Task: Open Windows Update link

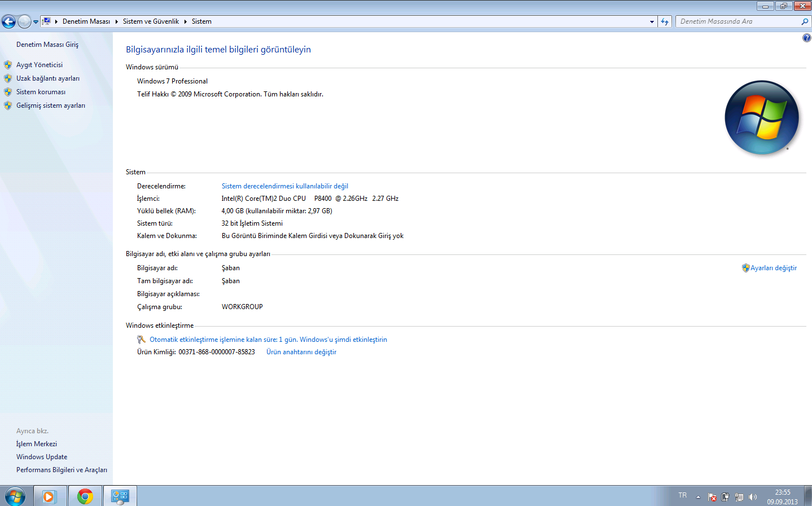Action: click(x=42, y=457)
